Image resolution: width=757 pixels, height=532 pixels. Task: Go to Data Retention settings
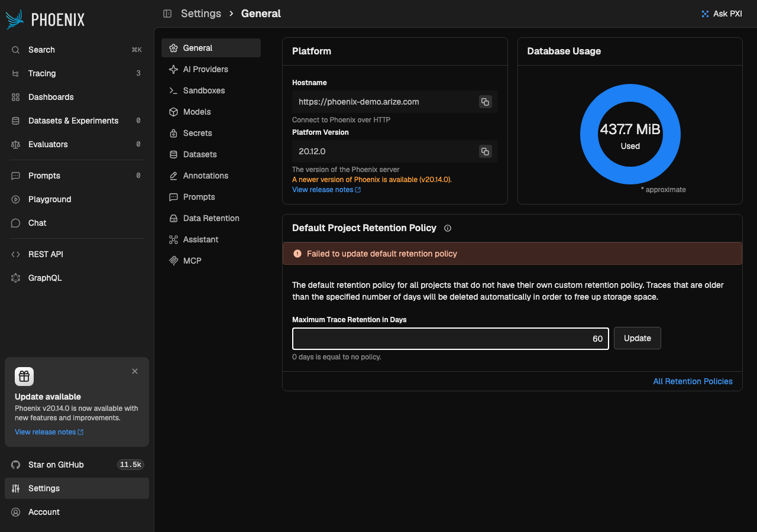pyautogui.click(x=211, y=218)
